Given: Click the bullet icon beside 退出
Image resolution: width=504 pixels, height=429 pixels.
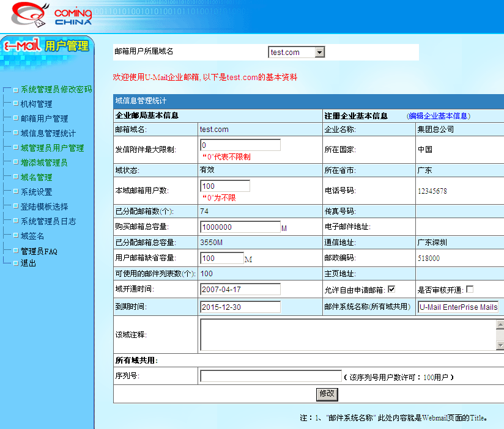Looking at the screenshot, I should (15, 263).
